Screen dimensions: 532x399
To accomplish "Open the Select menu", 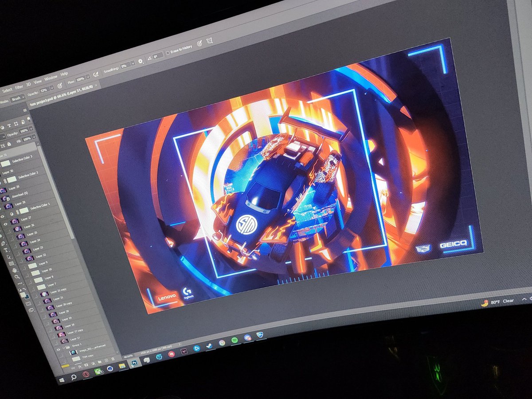I will click(x=8, y=90).
